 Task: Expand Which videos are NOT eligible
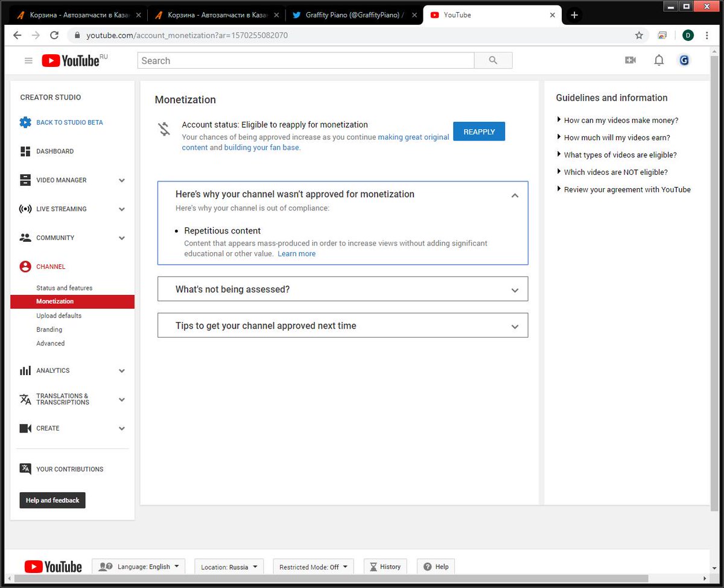coord(612,172)
